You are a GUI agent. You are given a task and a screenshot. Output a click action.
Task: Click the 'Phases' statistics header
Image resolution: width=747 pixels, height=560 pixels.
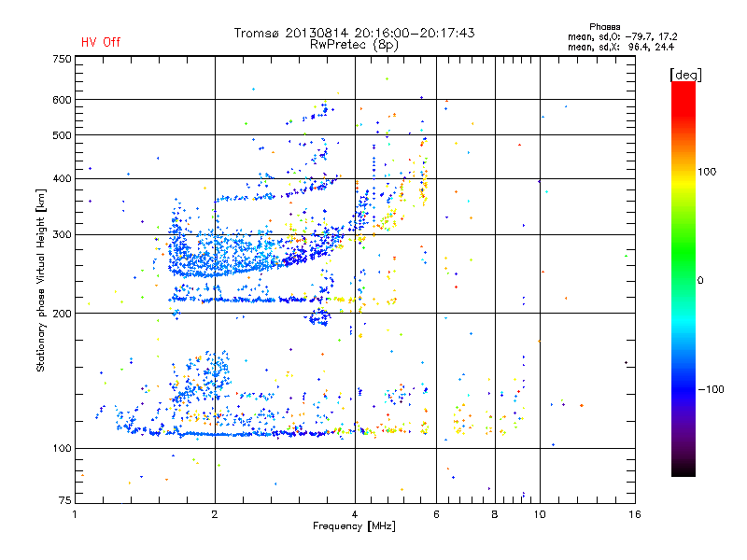[604, 27]
